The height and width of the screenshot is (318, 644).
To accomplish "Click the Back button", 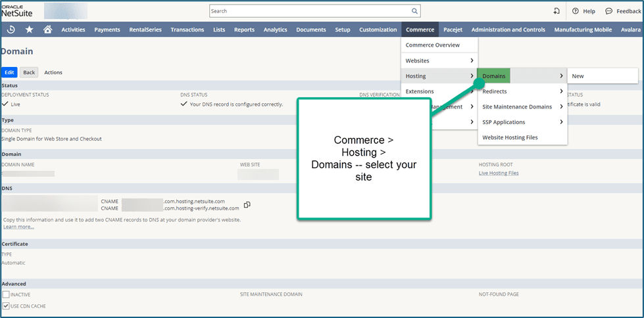I will (29, 72).
